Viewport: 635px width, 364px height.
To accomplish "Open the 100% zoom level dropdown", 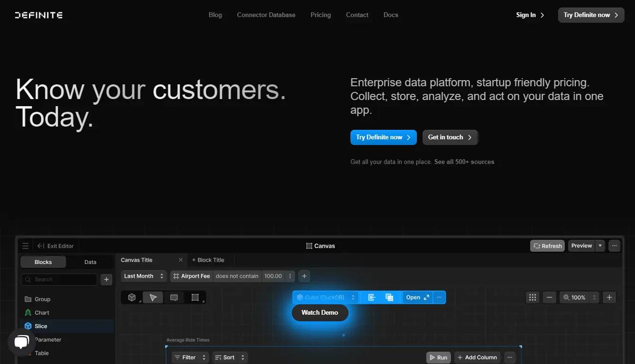I will 580,297.
